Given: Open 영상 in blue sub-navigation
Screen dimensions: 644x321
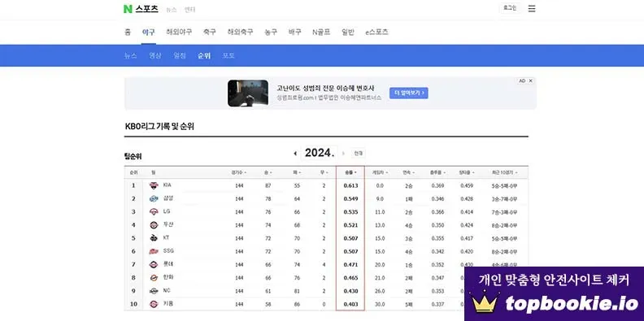Looking at the screenshot, I should [x=155, y=55].
